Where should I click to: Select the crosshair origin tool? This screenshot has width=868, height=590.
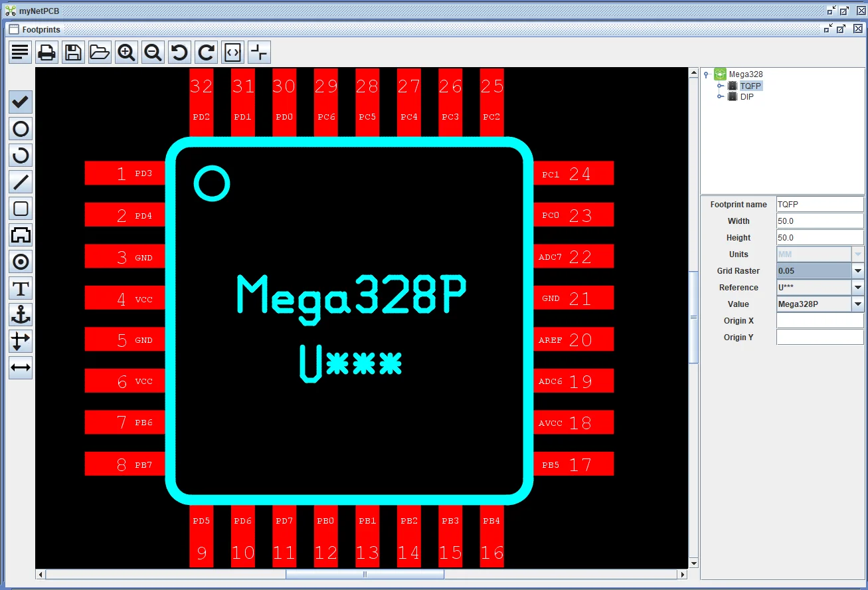click(258, 52)
